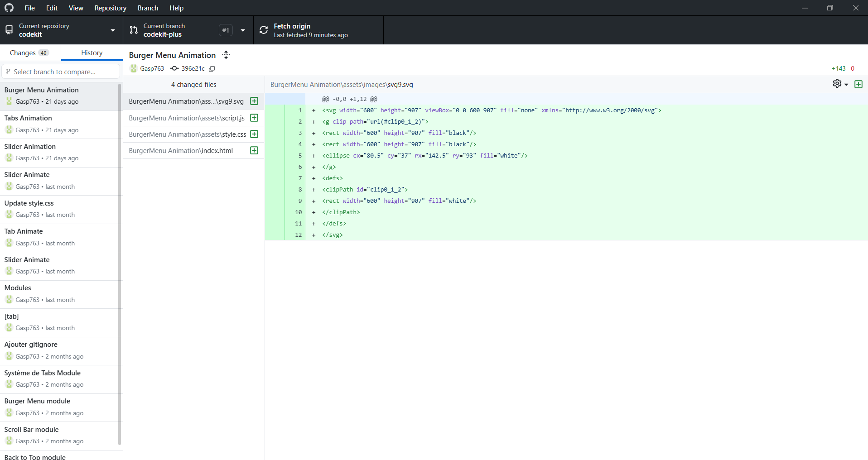This screenshot has width=868, height=460.
Task: Click the expand commit description icon
Action: pyautogui.click(x=226, y=55)
